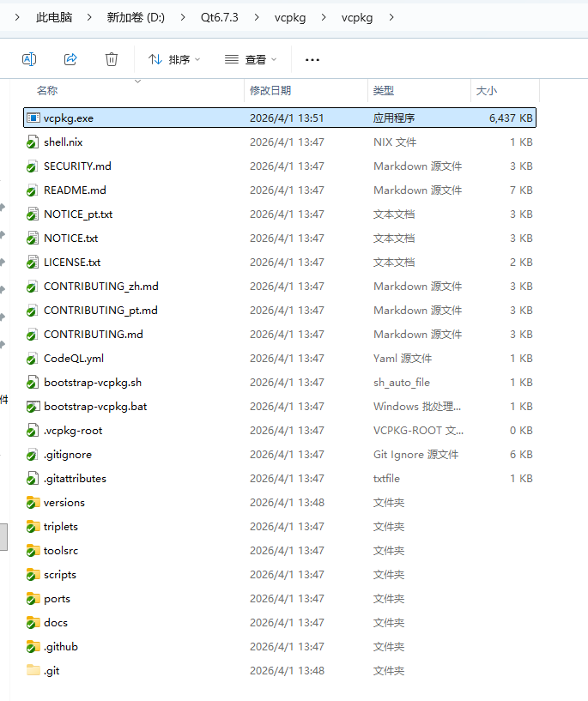Image resolution: width=588 pixels, height=701 pixels.
Task: Click the toolsrc folder icon
Action: click(x=33, y=551)
